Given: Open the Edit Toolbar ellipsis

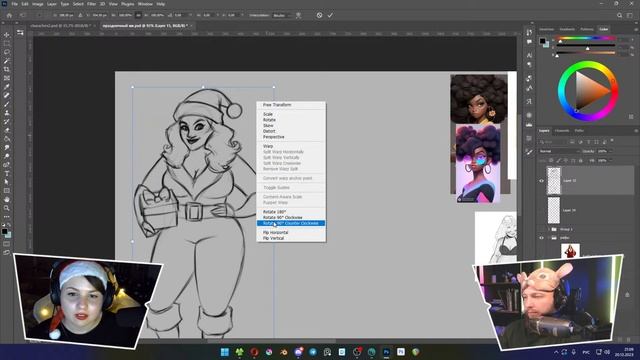Looking at the screenshot, I should point(7,217).
